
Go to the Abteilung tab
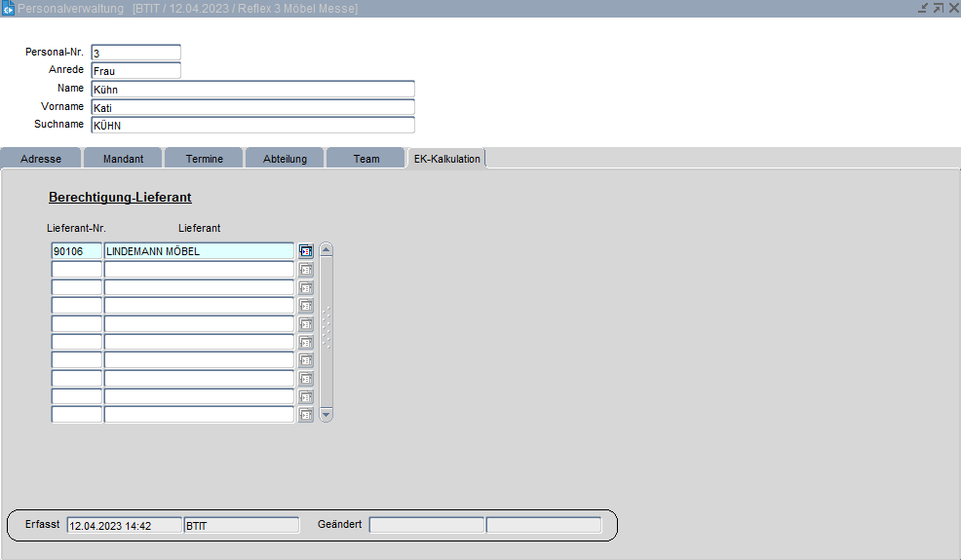click(285, 159)
